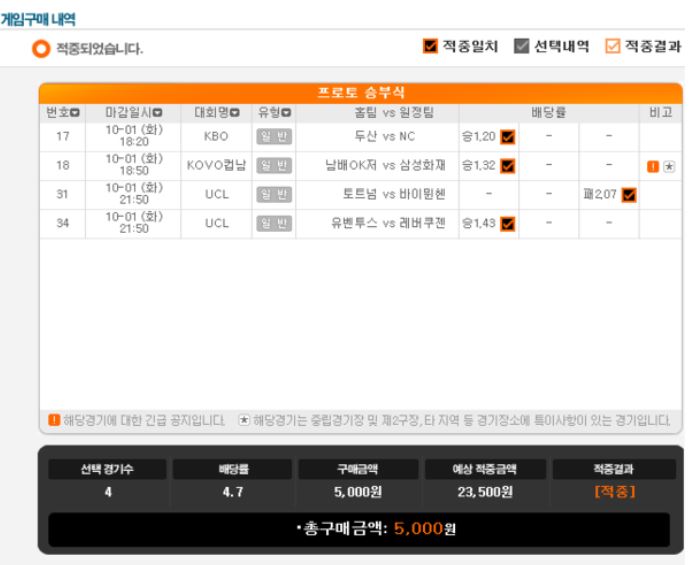Click the game number 31 cell

(x=62, y=194)
